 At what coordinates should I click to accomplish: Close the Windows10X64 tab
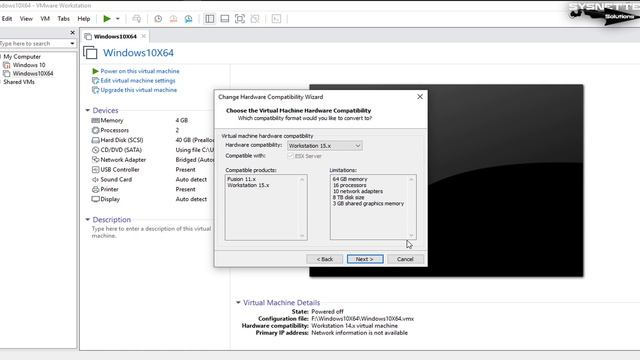click(143, 36)
